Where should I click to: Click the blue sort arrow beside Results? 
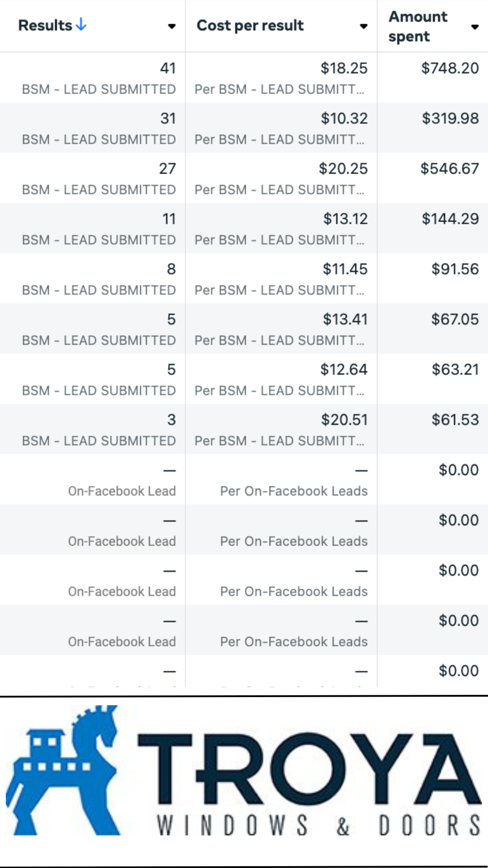coord(81,25)
